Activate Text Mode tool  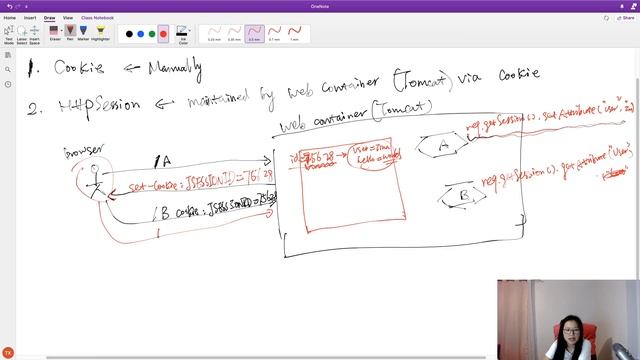(x=9, y=34)
